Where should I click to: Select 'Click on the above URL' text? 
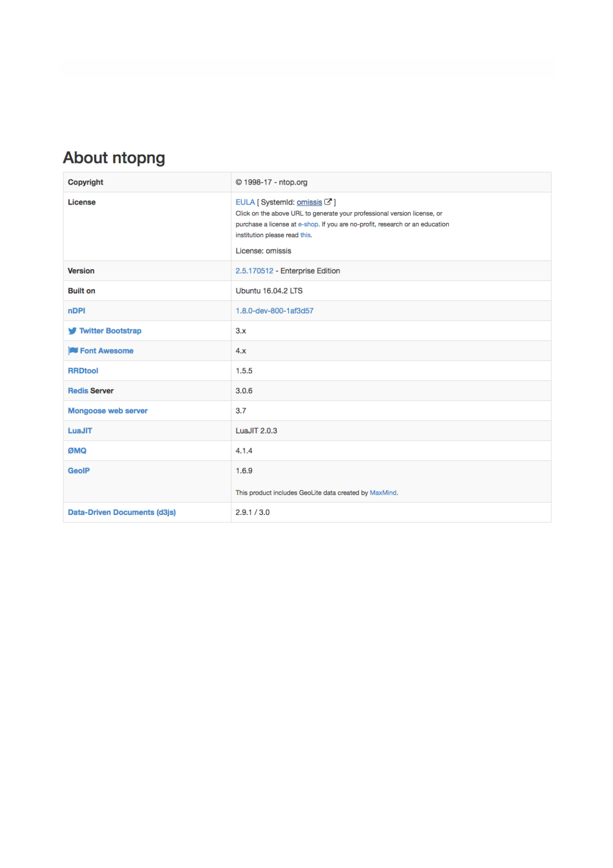tap(269, 213)
